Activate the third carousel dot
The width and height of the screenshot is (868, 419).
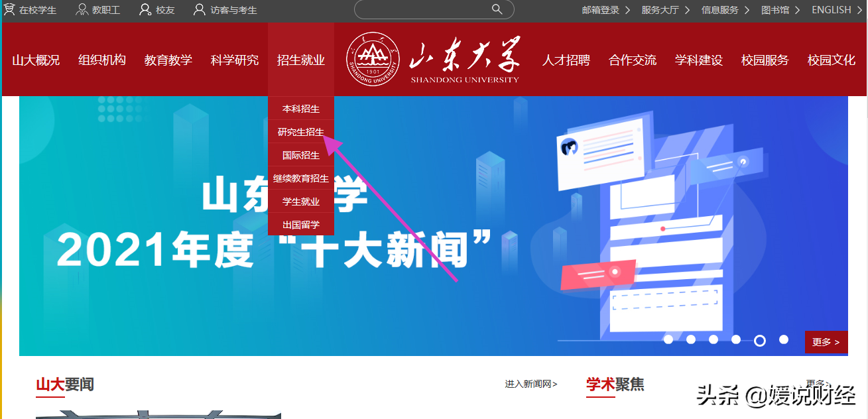click(x=713, y=340)
